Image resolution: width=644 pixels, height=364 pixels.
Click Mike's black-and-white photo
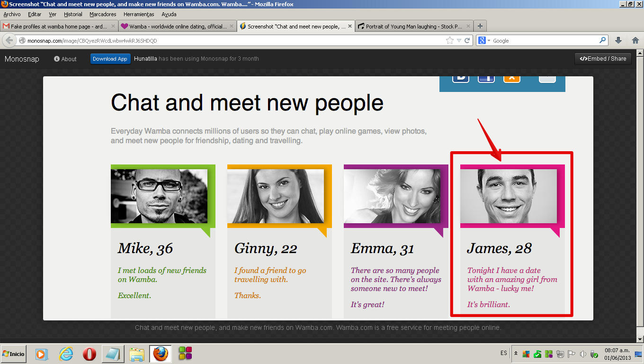coord(159,196)
